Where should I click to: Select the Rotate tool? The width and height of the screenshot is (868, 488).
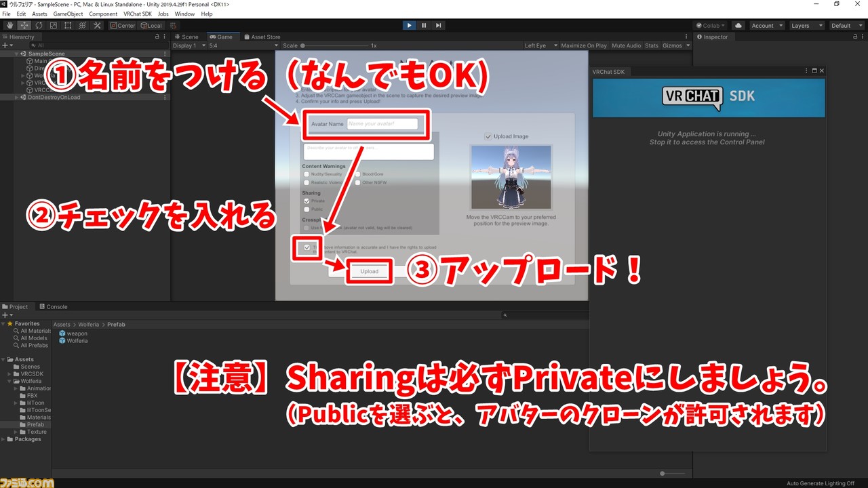point(39,25)
